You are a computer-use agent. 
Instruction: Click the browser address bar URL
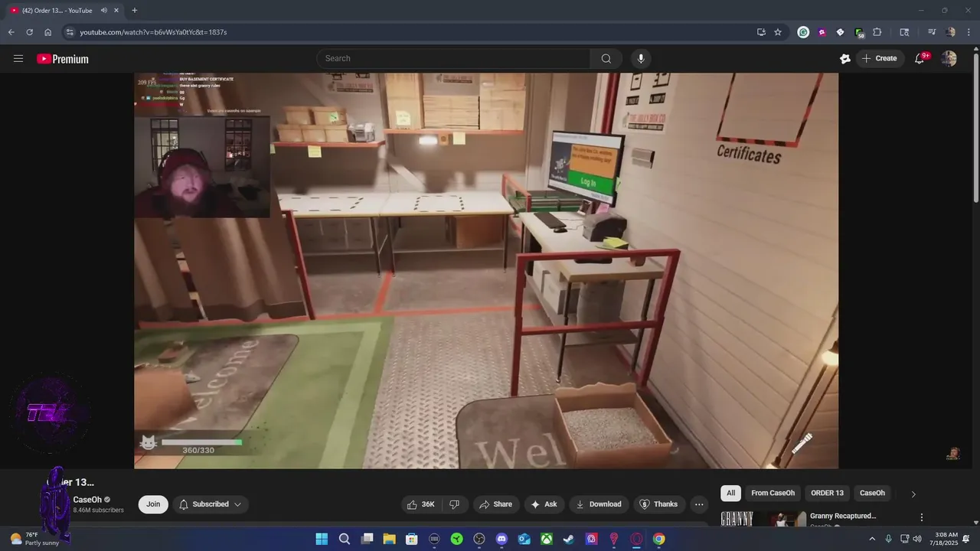pyautogui.click(x=153, y=32)
